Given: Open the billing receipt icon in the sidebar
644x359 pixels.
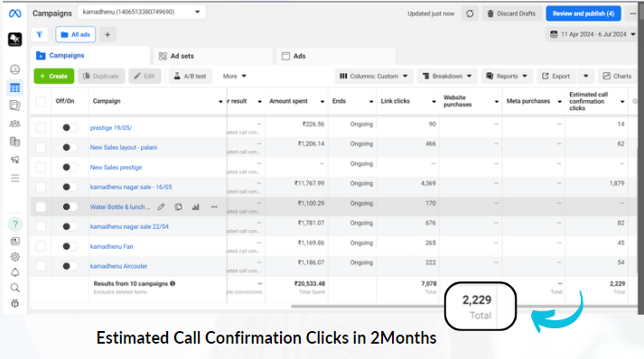Looking at the screenshot, I should coord(14,142).
